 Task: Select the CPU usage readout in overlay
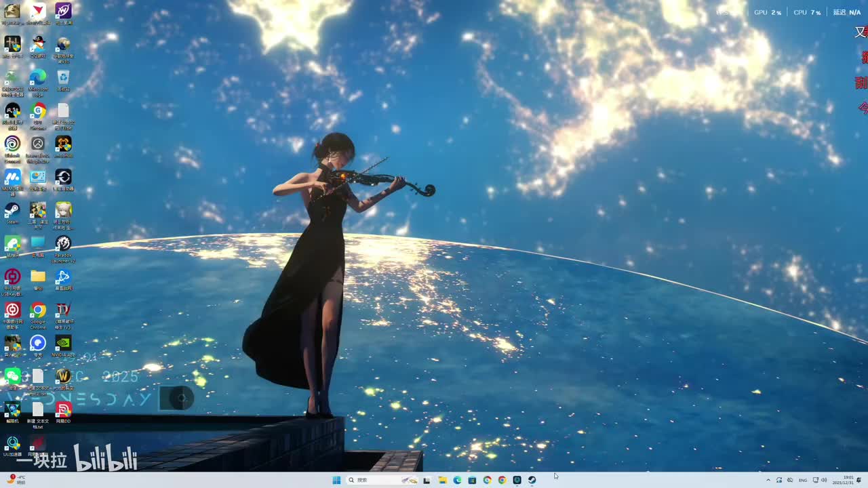[807, 12]
